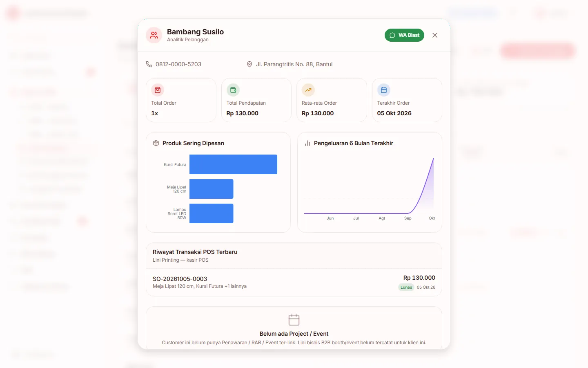
Task: Click the Meja Lipat 120 cm bar
Action: click(x=212, y=189)
